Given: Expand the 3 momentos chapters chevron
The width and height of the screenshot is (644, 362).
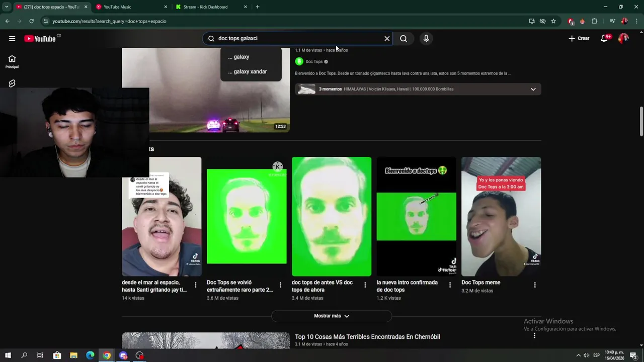Looking at the screenshot, I should [x=533, y=89].
